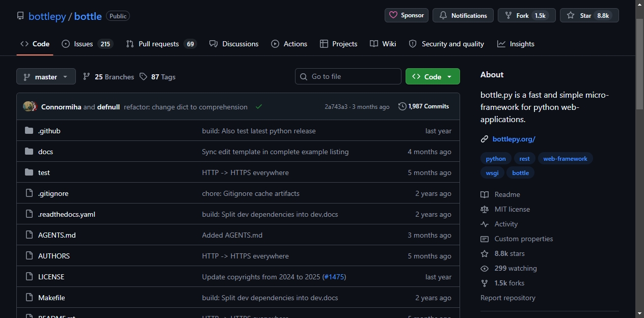The height and width of the screenshot is (318, 644).
Task: Click Report repository link
Action: point(508,298)
